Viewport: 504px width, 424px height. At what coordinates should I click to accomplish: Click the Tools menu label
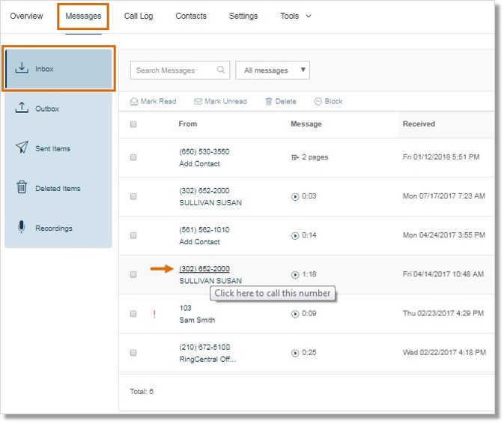[289, 16]
